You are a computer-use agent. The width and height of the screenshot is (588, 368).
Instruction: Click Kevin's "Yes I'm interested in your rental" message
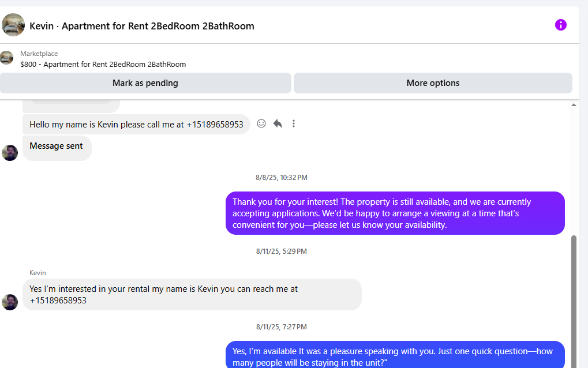click(x=192, y=294)
